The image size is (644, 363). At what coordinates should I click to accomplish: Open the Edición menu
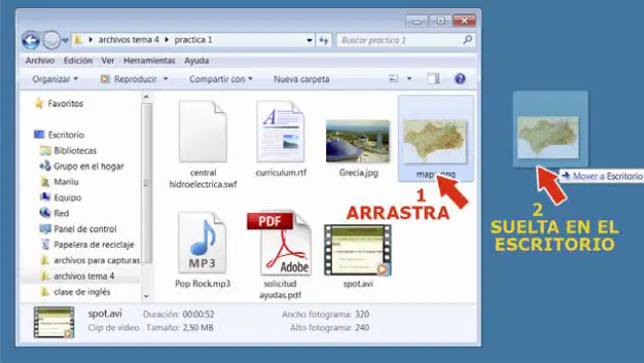point(78,60)
